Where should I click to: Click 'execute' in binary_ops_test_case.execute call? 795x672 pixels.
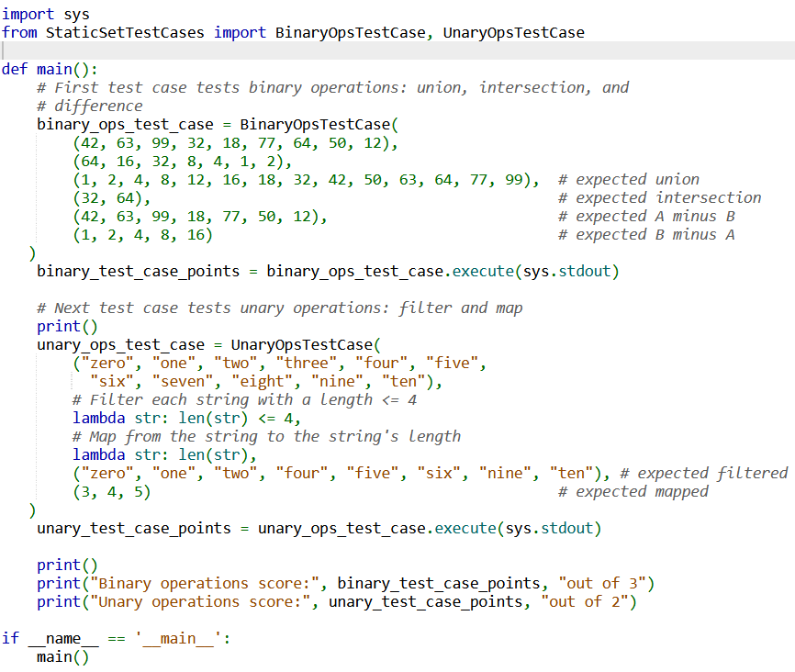[x=483, y=272]
